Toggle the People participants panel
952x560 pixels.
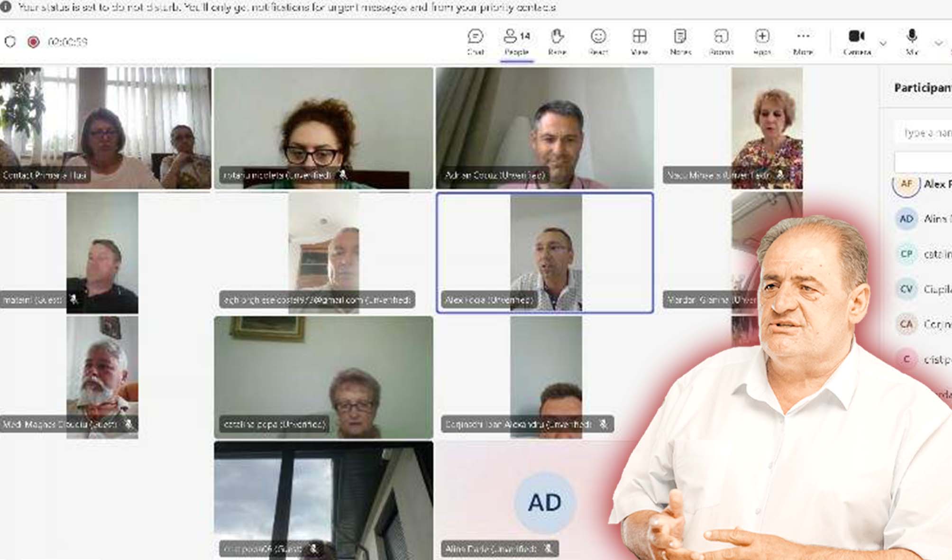point(517,42)
